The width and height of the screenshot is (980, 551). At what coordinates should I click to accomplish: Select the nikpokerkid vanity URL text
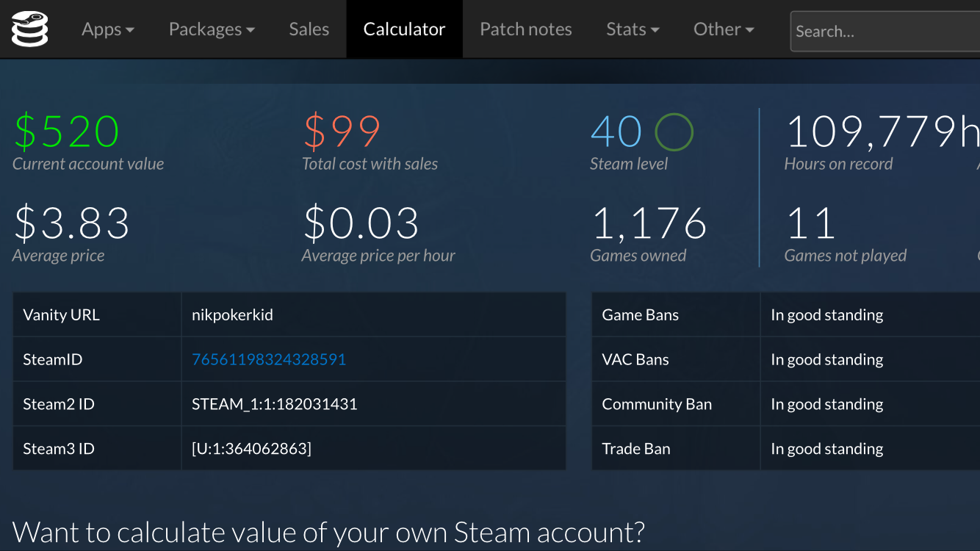tap(232, 315)
